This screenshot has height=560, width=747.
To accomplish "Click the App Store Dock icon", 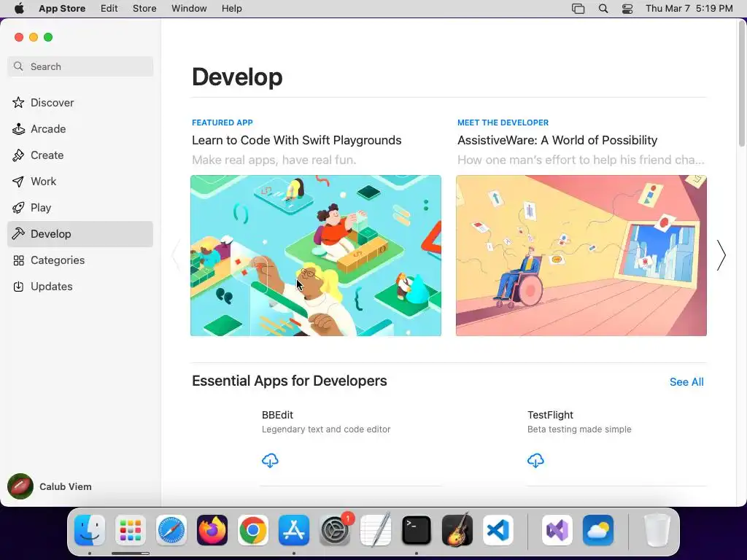I will (x=294, y=530).
